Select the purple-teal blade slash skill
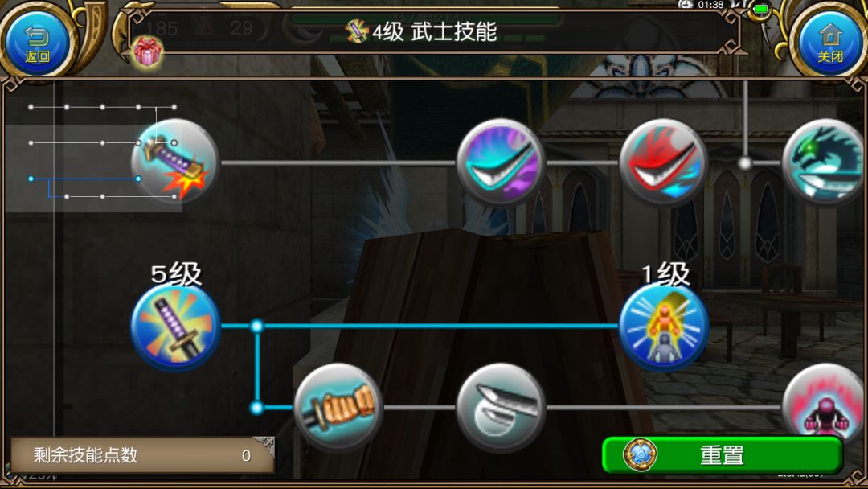Viewport: 868px width, 489px height. click(x=501, y=162)
